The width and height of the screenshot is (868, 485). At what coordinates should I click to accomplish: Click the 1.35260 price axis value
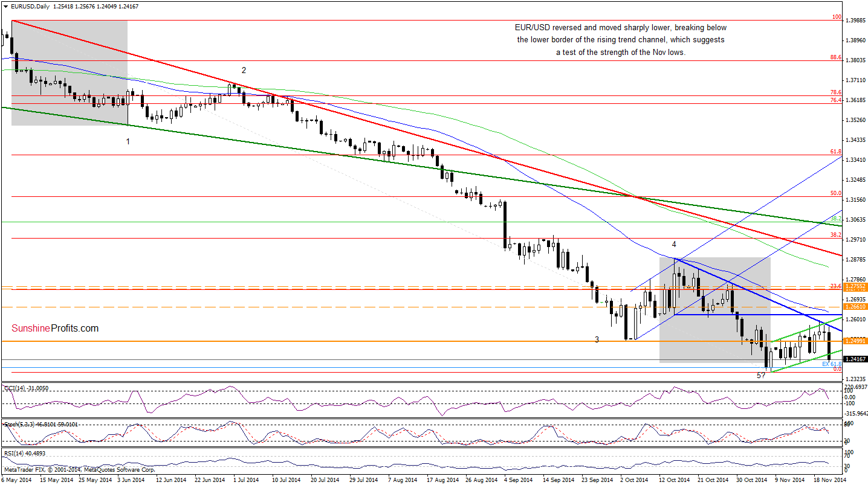tap(857, 120)
